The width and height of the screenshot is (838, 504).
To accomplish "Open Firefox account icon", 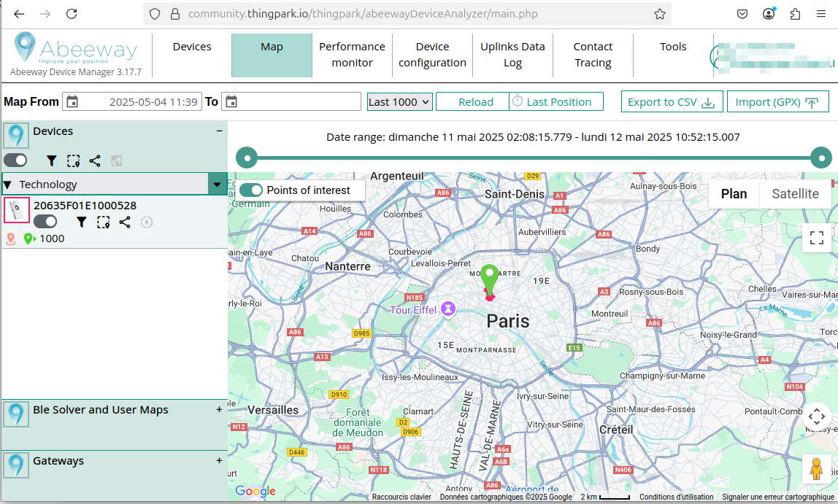I will [769, 14].
